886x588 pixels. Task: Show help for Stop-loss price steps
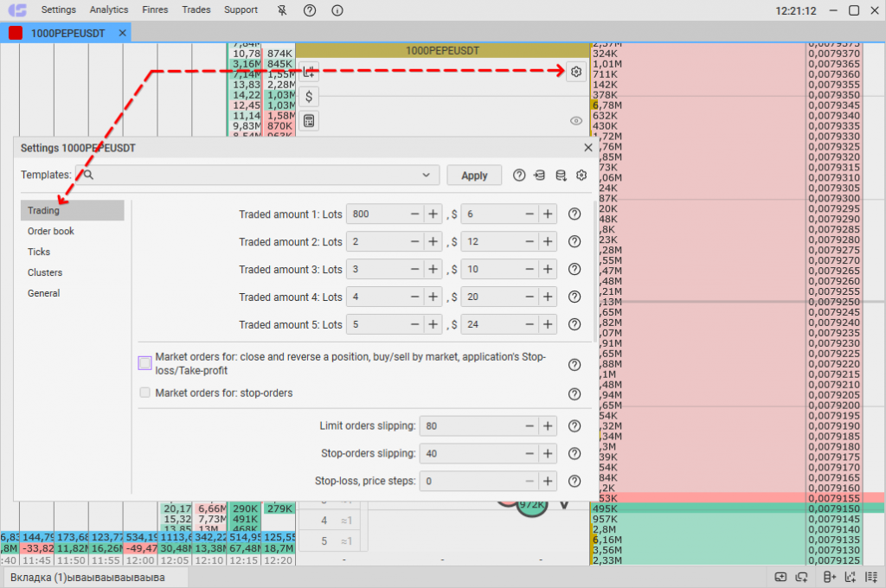tap(575, 482)
